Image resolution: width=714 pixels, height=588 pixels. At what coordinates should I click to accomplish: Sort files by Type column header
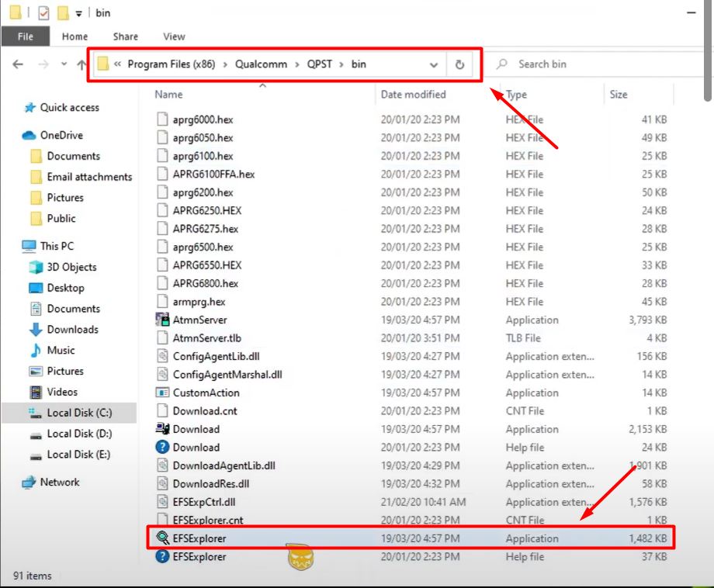click(516, 94)
